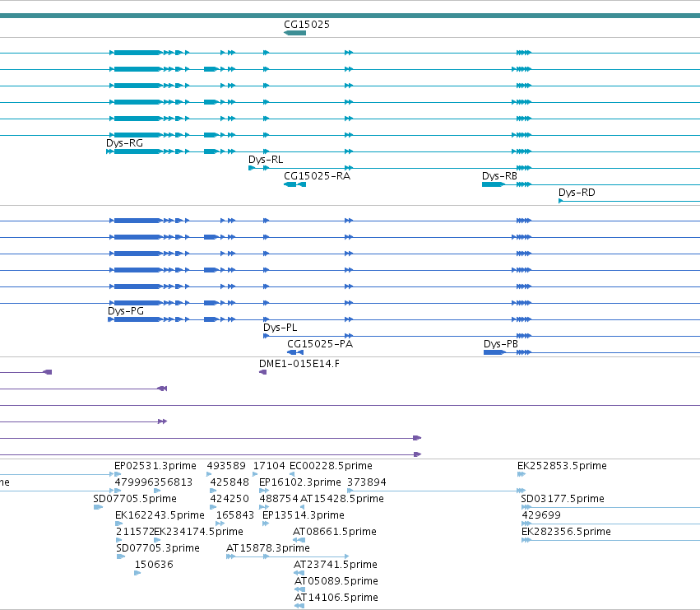Open the CG15025-RA transcript label

tap(317, 176)
